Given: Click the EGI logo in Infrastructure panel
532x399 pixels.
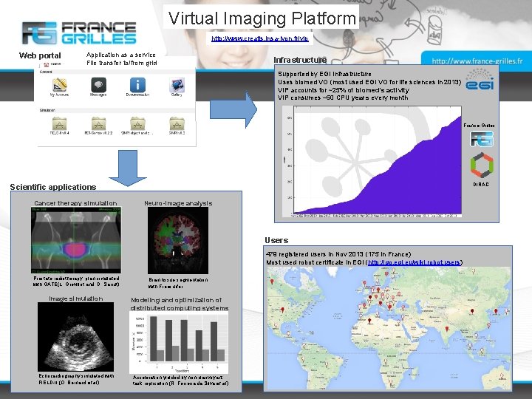Looking at the screenshot, I should [480, 79].
